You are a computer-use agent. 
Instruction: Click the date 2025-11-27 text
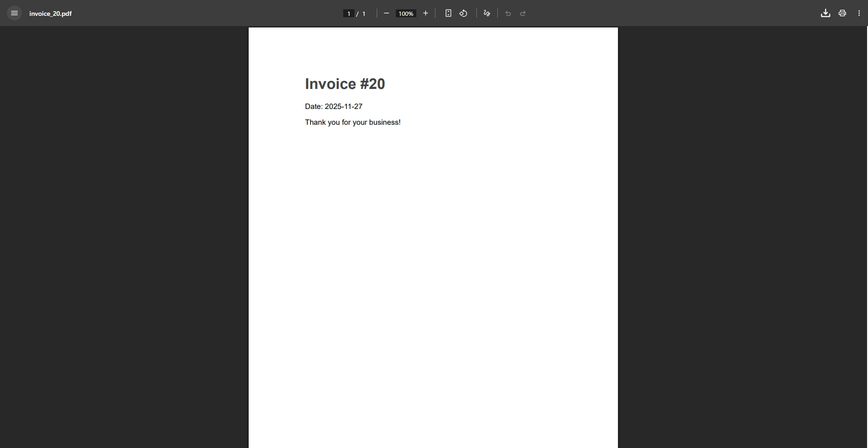[333, 106]
